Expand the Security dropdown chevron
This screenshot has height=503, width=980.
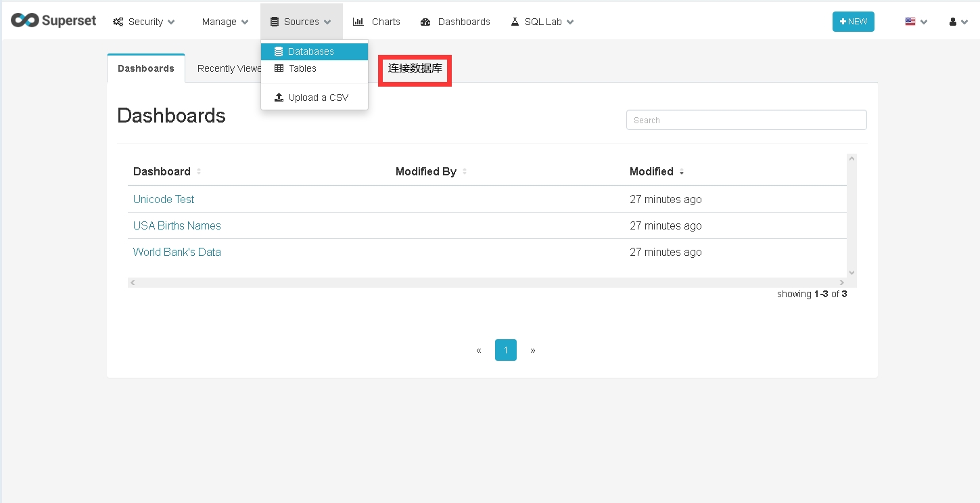point(171,22)
